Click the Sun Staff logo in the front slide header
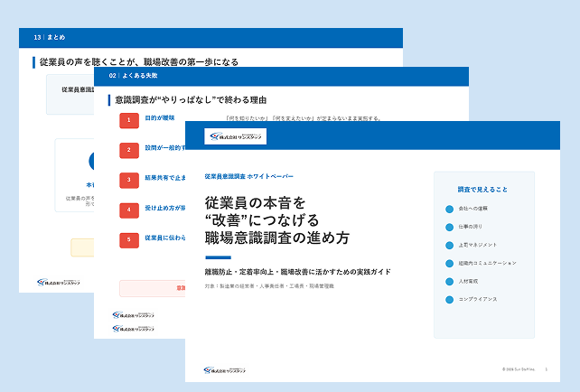Viewport: 580px width, 392px height. (235, 136)
